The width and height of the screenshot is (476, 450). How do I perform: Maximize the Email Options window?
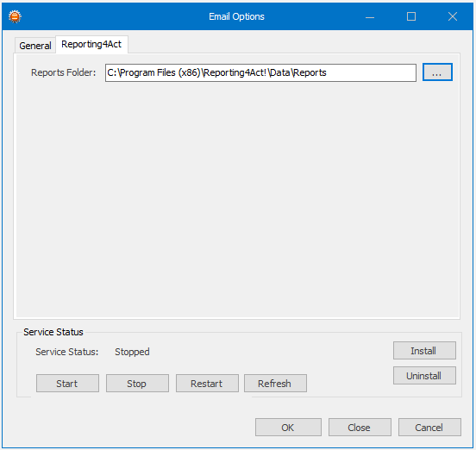pyautogui.click(x=411, y=16)
